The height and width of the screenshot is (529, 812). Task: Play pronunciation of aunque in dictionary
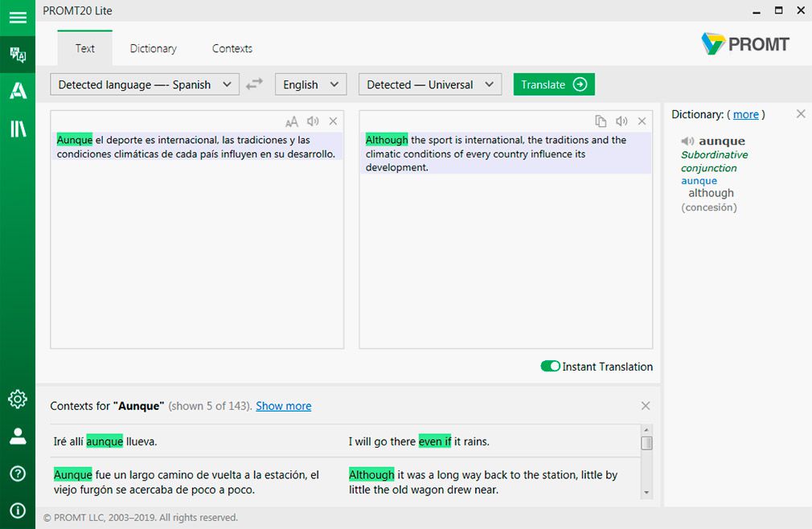coord(687,141)
